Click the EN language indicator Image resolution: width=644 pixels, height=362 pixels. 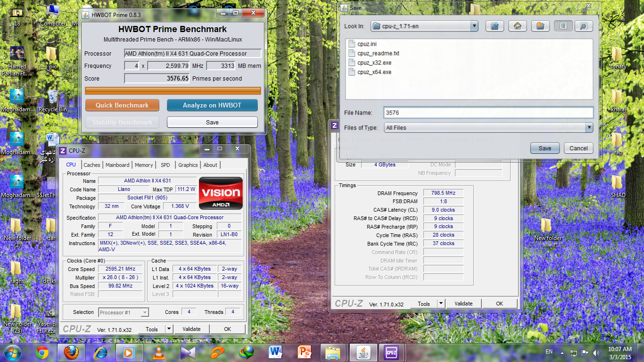(549, 352)
